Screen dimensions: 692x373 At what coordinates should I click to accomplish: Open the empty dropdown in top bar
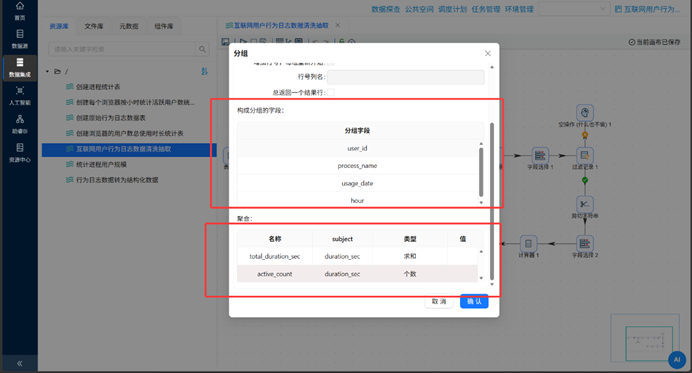[x=574, y=9]
